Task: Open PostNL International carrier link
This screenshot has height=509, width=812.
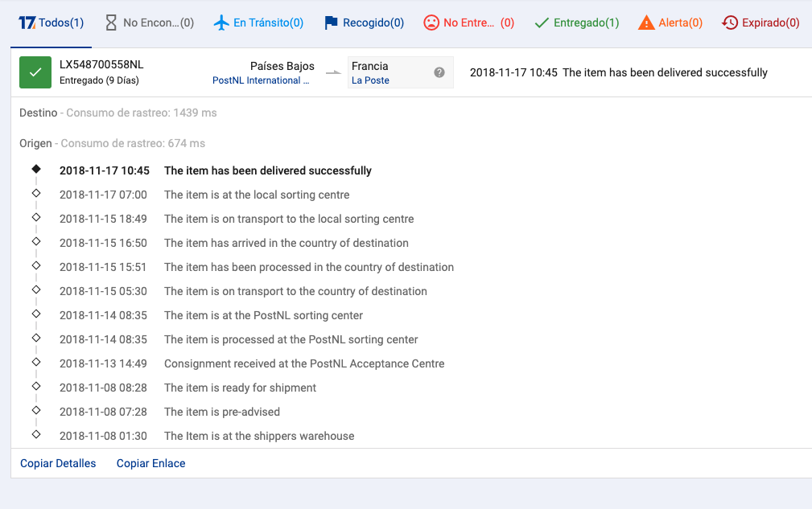Action: (261, 80)
